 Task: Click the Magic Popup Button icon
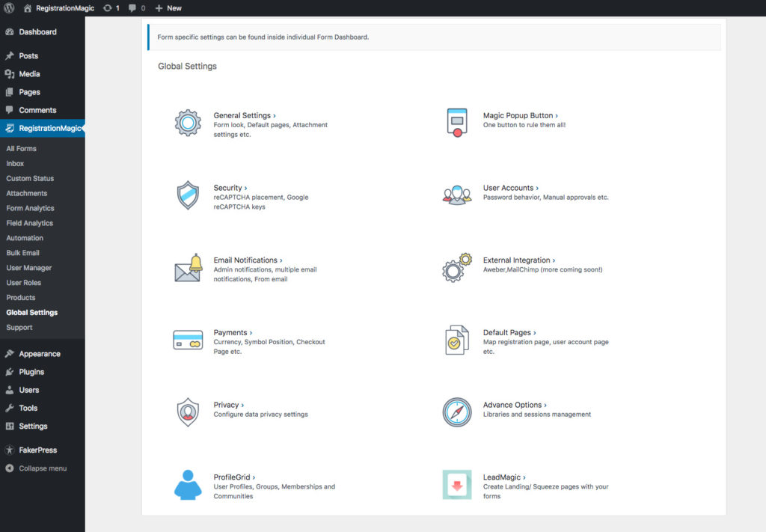coord(456,123)
